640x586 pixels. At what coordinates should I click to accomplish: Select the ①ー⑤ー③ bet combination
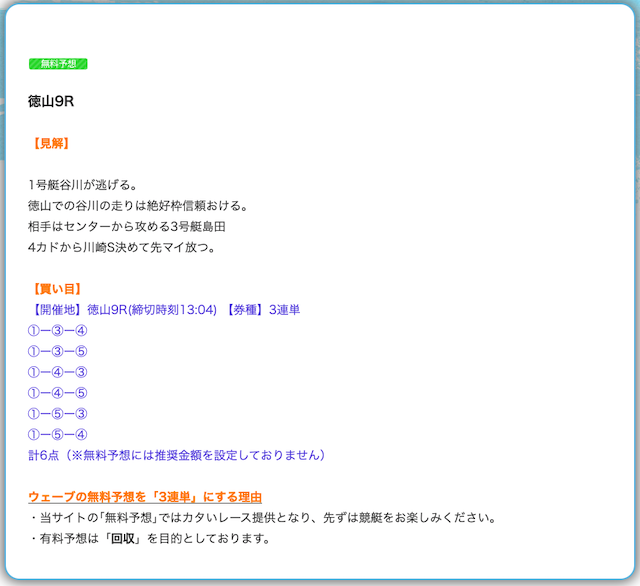pyautogui.click(x=58, y=414)
